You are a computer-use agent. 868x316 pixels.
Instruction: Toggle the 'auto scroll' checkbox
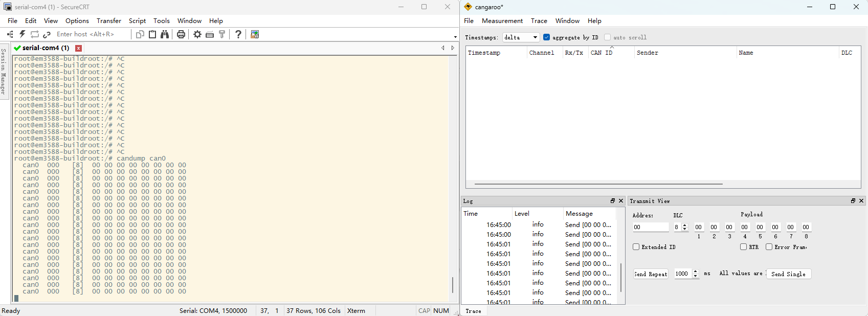click(607, 37)
